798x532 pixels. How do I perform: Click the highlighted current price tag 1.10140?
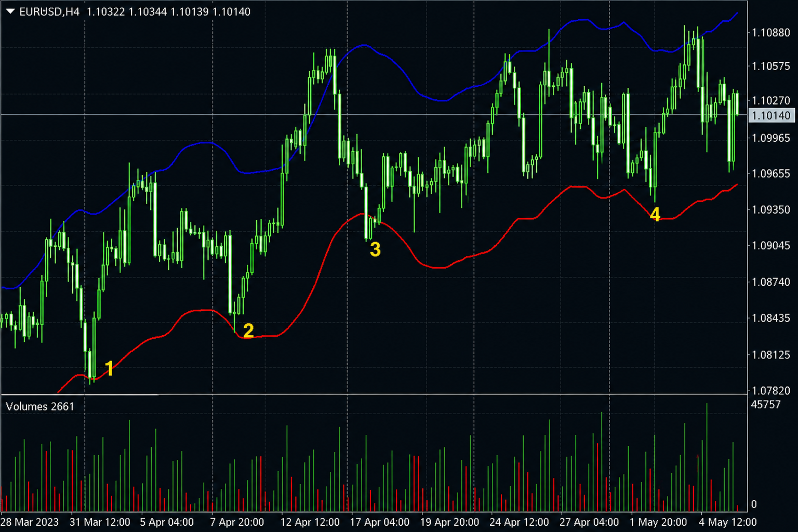pyautogui.click(x=771, y=115)
